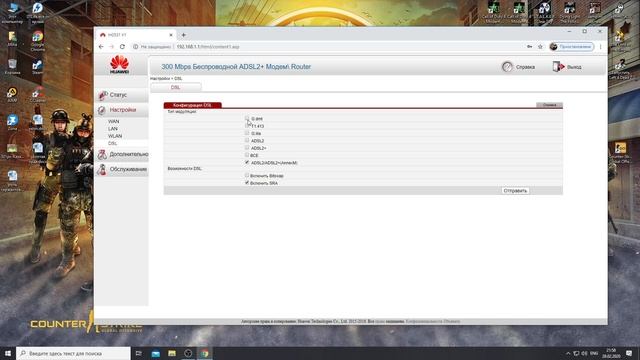
Task: Reload the page with the refresh icon
Action: click(x=122, y=47)
